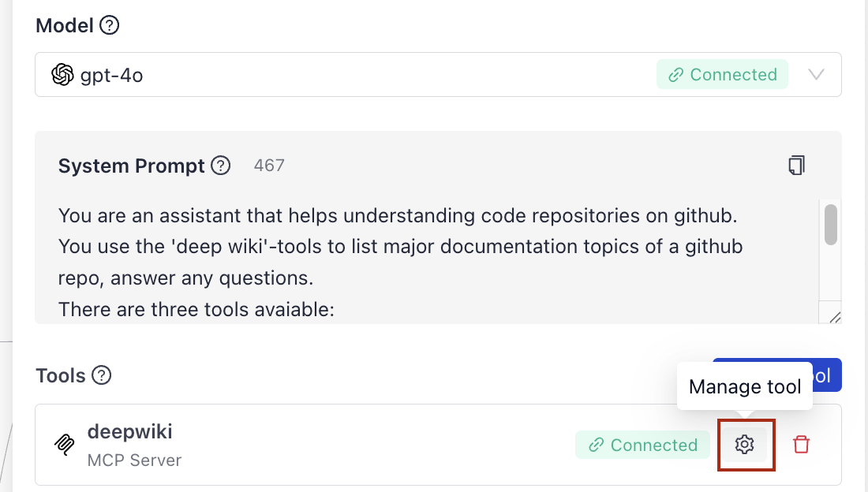The width and height of the screenshot is (868, 492).
Task: Click the 467 character count indicator
Action: [x=269, y=166]
